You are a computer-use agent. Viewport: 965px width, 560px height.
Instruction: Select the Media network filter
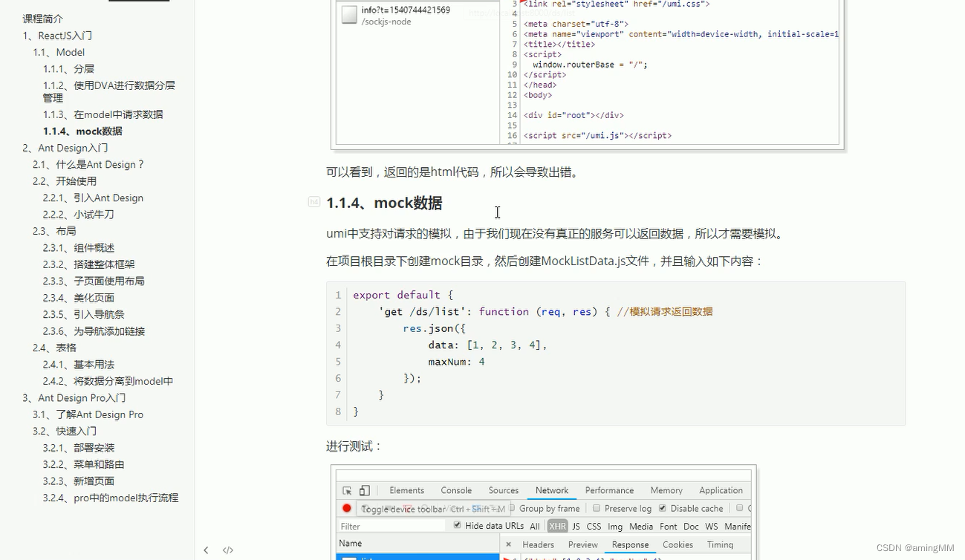point(641,526)
